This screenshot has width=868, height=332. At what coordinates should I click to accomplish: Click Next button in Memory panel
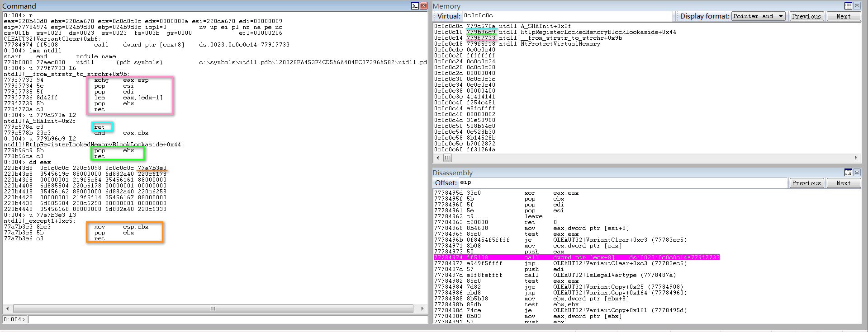(x=843, y=16)
